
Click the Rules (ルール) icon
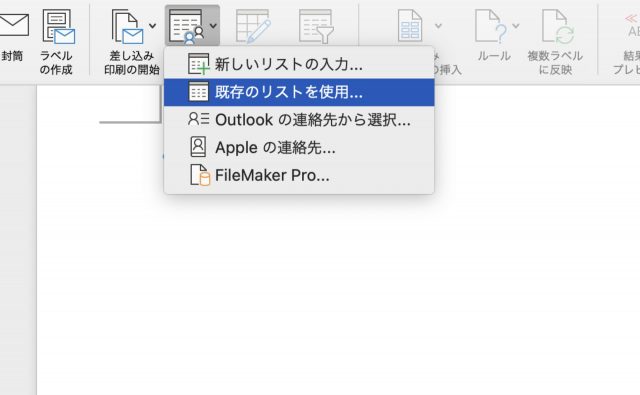(492, 26)
